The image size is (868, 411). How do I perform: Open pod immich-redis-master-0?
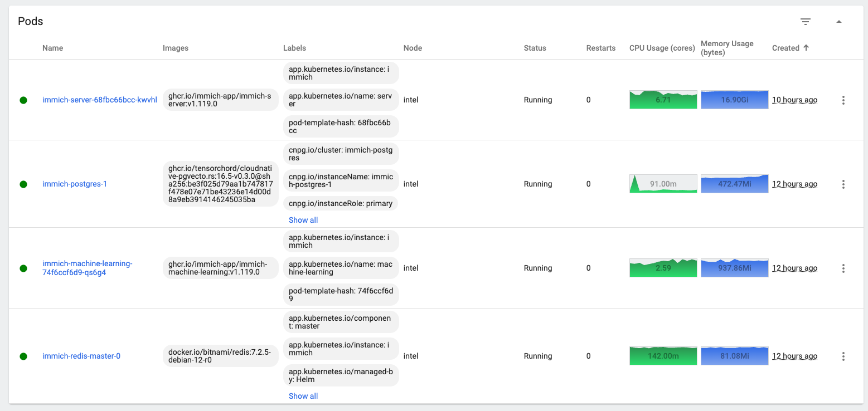(81, 356)
